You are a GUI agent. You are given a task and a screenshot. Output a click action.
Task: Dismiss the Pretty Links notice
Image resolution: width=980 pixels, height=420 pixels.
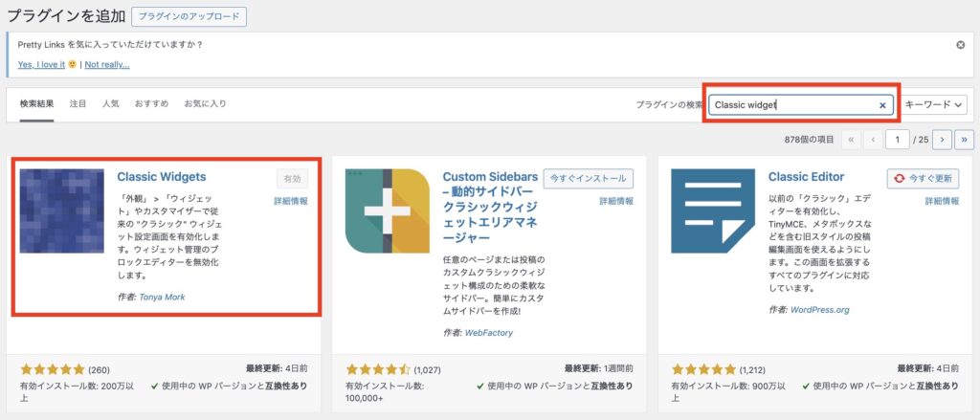(x=961, y=45)
